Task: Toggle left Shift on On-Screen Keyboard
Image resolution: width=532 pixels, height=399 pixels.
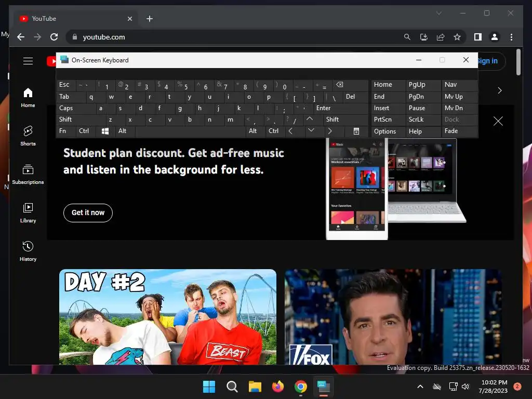Action: 81,119
